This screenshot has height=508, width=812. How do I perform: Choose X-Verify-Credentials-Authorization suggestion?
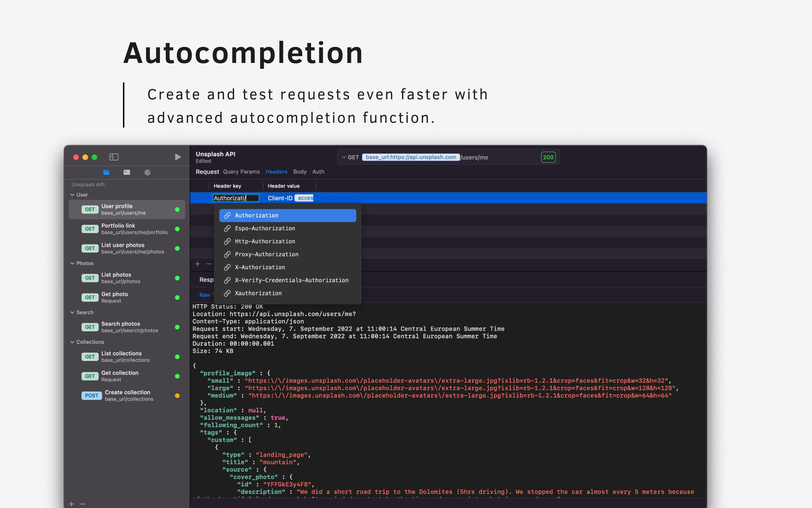pyautogui.click(x=288, y=280)
